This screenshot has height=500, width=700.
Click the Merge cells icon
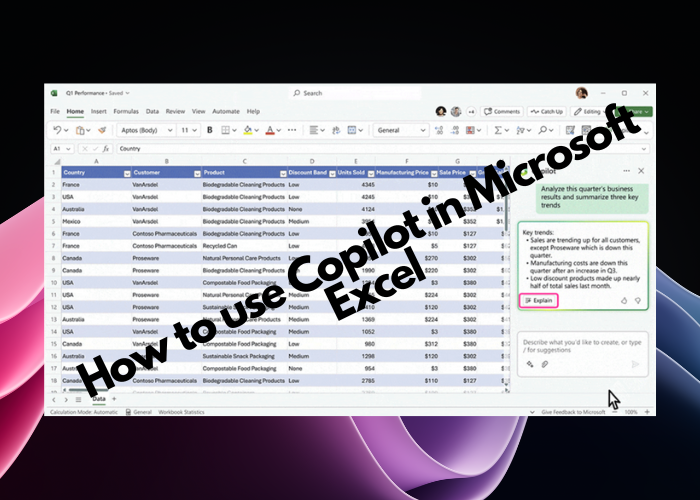coord(352,130)
